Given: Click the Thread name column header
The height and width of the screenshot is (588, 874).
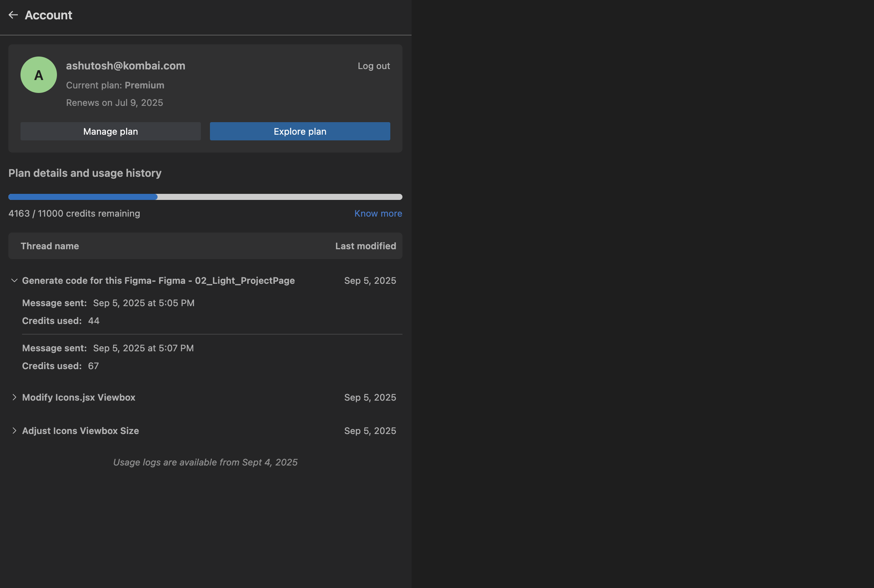Looking at the screenshot, I should (50, 246).
